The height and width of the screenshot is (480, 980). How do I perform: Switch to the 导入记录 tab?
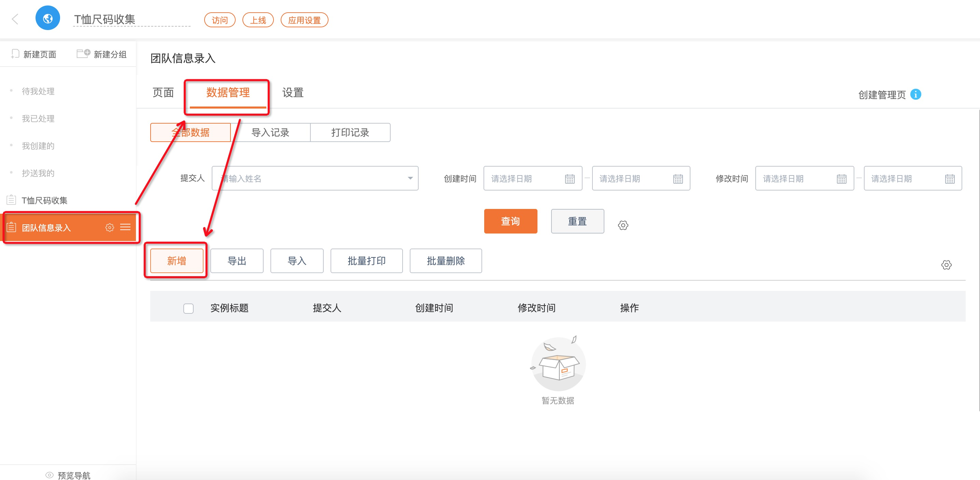tap(270, 133)
